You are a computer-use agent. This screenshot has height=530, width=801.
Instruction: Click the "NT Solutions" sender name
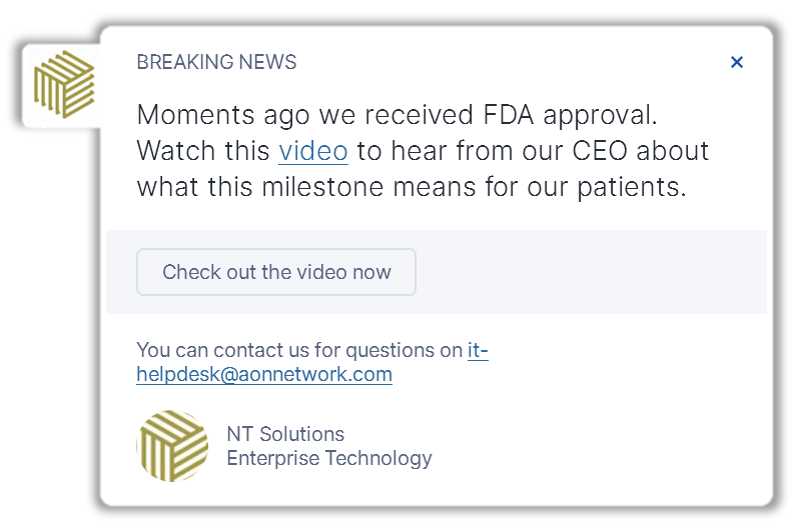click(285, 434)
